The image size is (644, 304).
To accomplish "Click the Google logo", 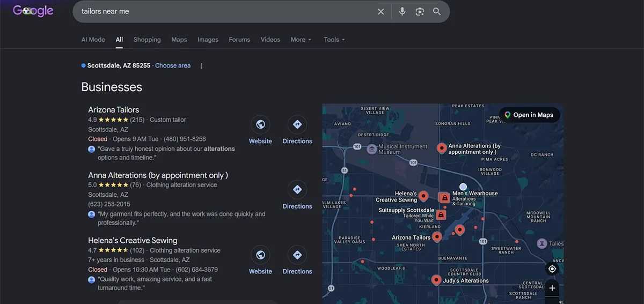I will point(33,11).
